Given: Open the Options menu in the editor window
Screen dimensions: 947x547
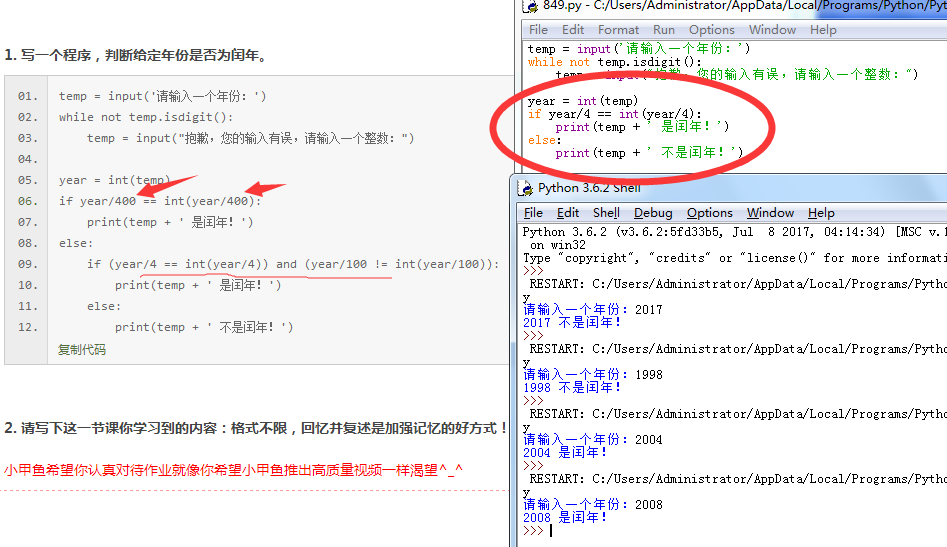Looking at the screenshot, I should (x=711, y=30).
